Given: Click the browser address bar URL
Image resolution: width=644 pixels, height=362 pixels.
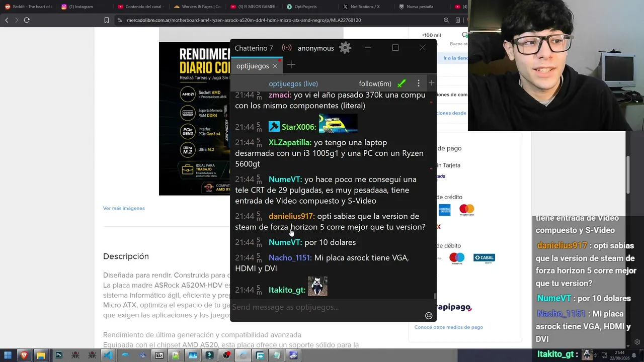Looking at the screenshot, I should pyautogui.click(x=244, y=20).
